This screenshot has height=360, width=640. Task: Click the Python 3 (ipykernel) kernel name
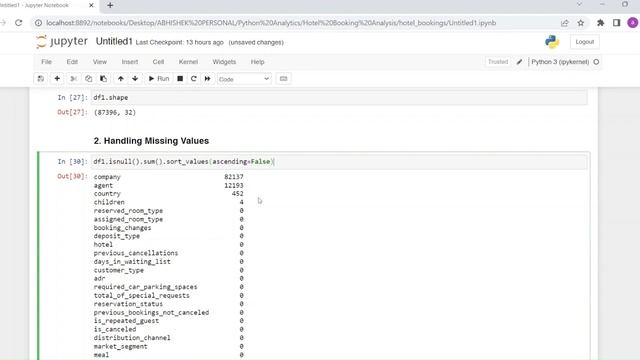point(560,62)
